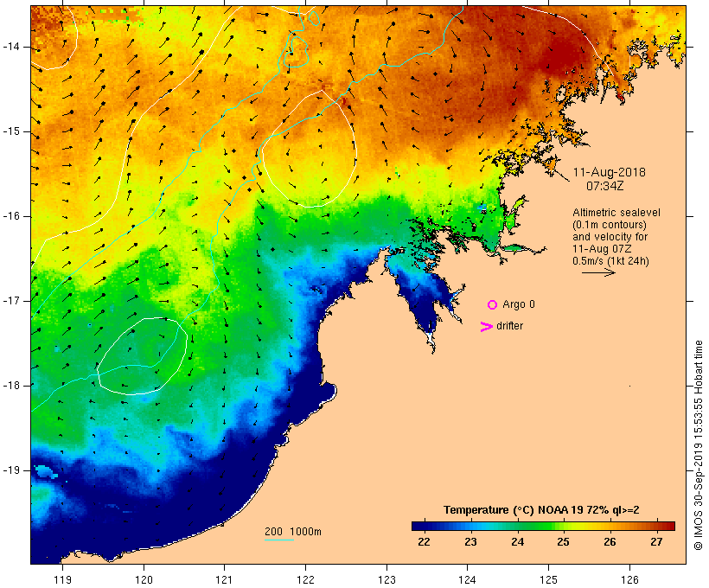Click the colorbar tick label 22
Viewport: 709px width, 588px height.
[x=424, y=542]
